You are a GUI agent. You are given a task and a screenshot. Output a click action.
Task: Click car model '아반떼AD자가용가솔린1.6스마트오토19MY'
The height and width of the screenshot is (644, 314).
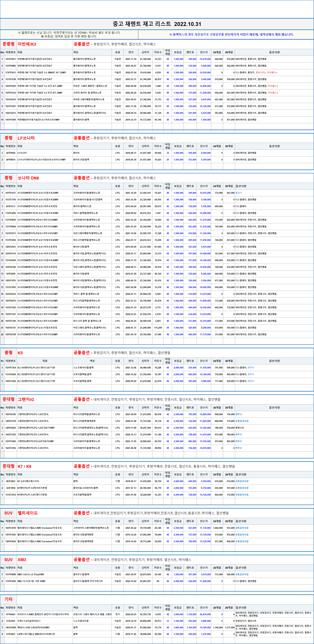(38, 120)
